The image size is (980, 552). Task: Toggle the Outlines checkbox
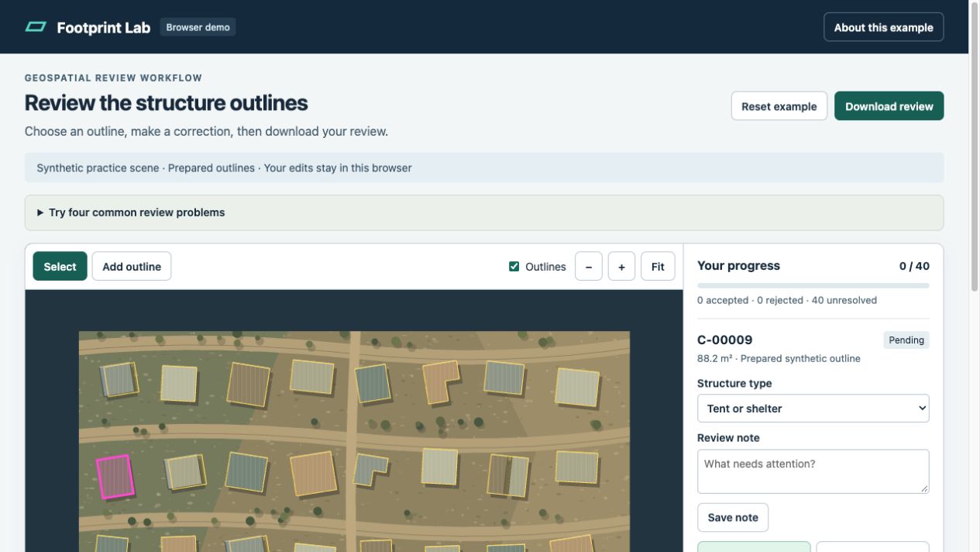pyautogui.click(x=514, y=266)
